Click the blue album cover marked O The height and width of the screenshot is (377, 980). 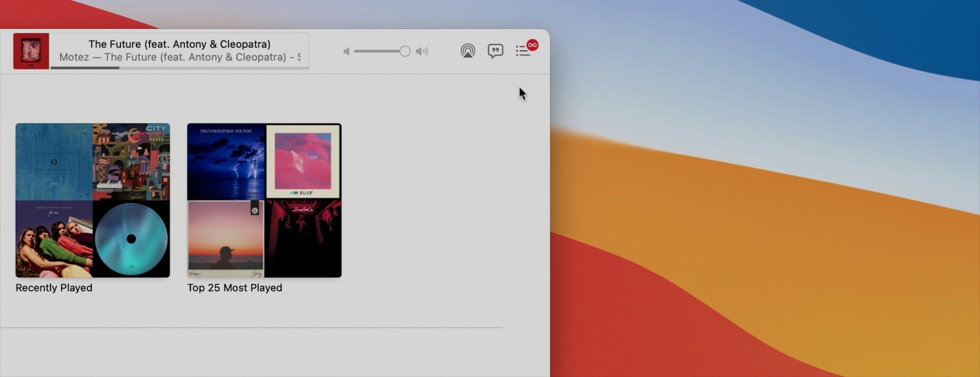pyautogui.click(x=54, y=162)
